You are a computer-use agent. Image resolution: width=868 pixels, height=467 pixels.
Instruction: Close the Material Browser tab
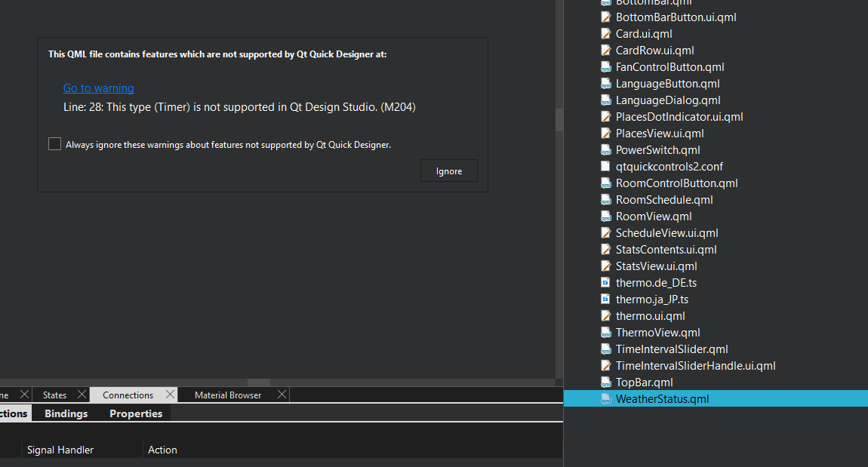coord(282,395)
